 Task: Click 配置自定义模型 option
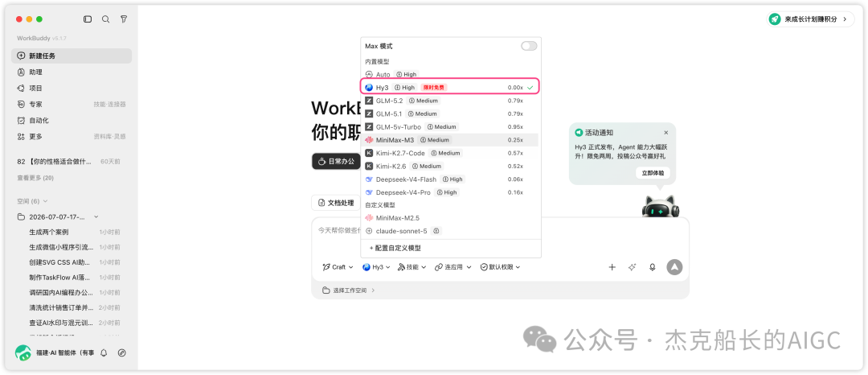395,248
